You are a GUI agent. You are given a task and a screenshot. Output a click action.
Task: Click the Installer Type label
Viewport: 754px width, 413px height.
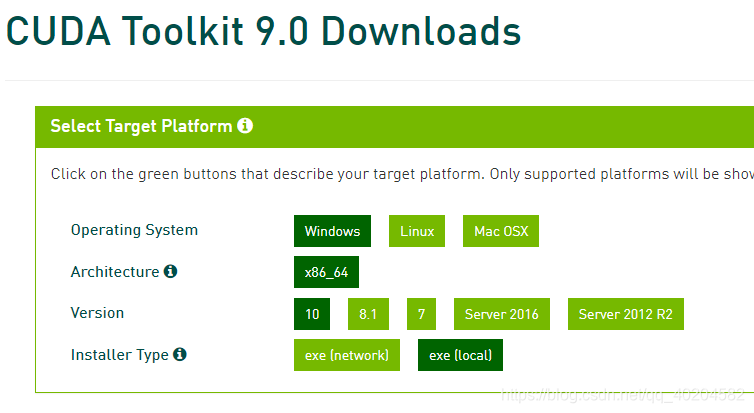coord(120,355)
